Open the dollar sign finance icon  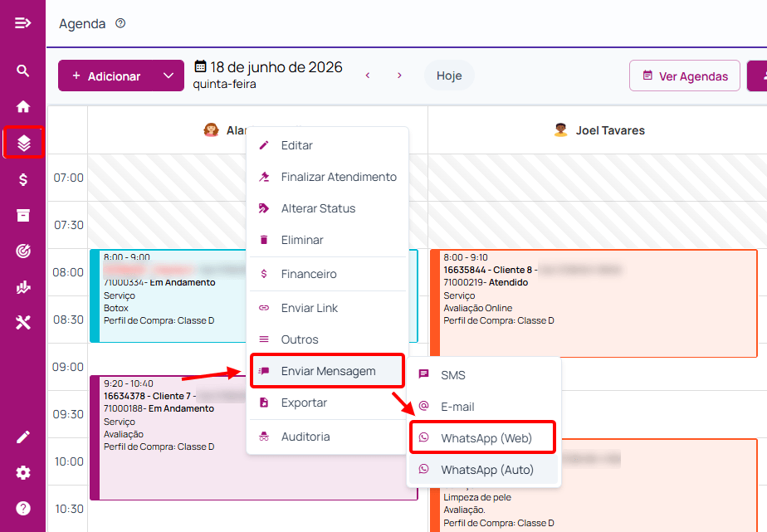pos(23,179)
